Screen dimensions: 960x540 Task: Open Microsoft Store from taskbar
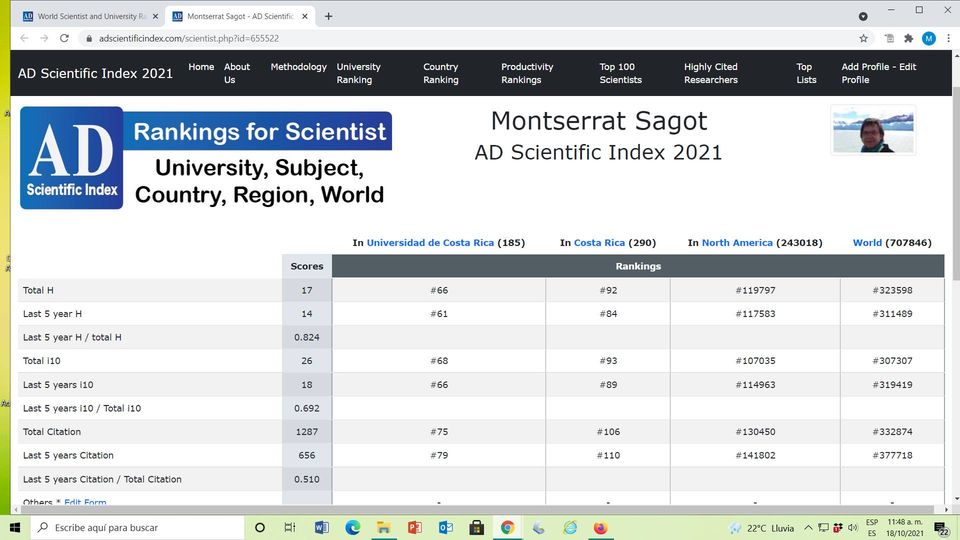(x=476, y=527)
